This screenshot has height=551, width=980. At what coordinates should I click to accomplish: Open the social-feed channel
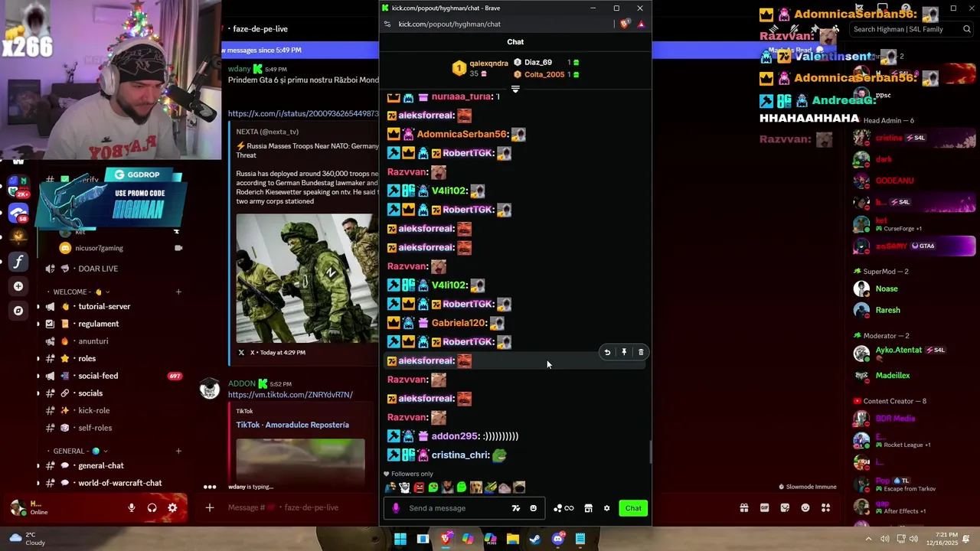[x=98, y=376]
